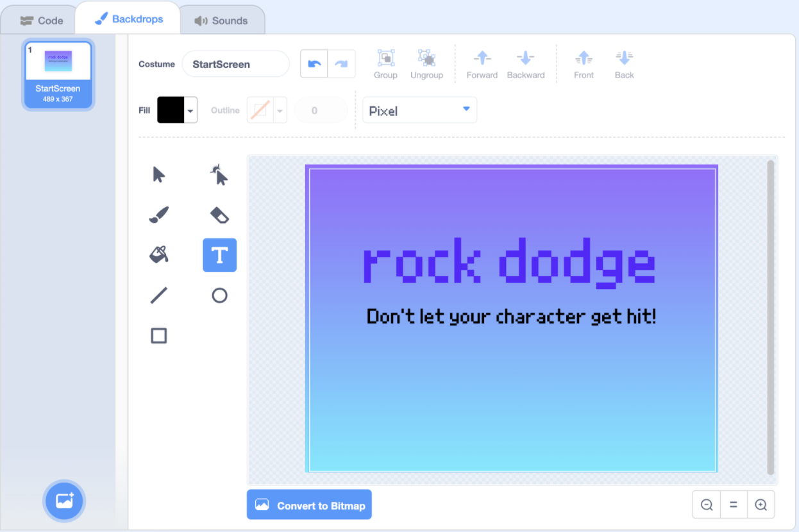Open the Pixel font dropdown
The width and height of the screenshot is (799, 532).
pos(419,110)
